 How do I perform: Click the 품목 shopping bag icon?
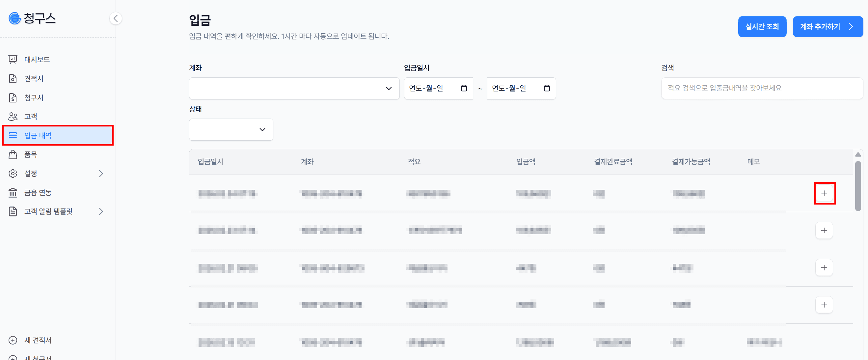click(x=13, y=154)
